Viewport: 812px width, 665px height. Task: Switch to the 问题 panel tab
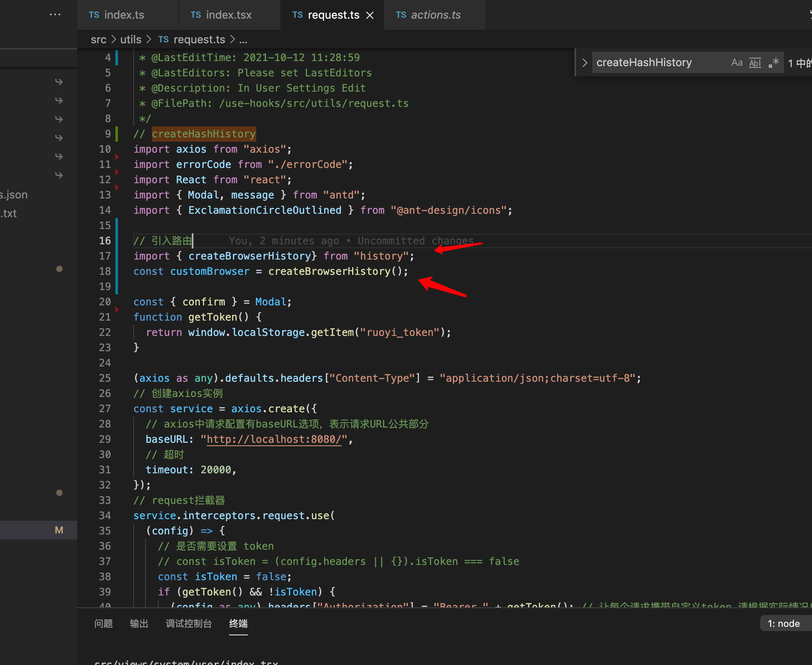coord(104,623)
